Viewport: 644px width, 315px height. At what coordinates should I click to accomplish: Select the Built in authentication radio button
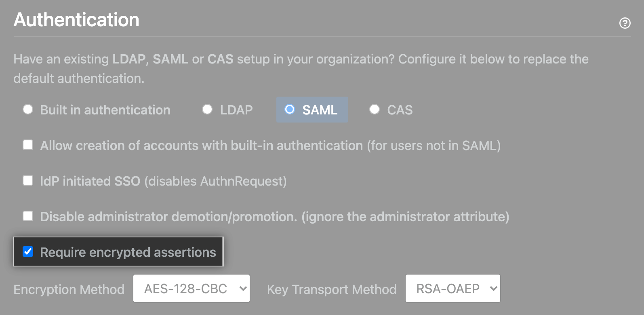coord(28,109)
